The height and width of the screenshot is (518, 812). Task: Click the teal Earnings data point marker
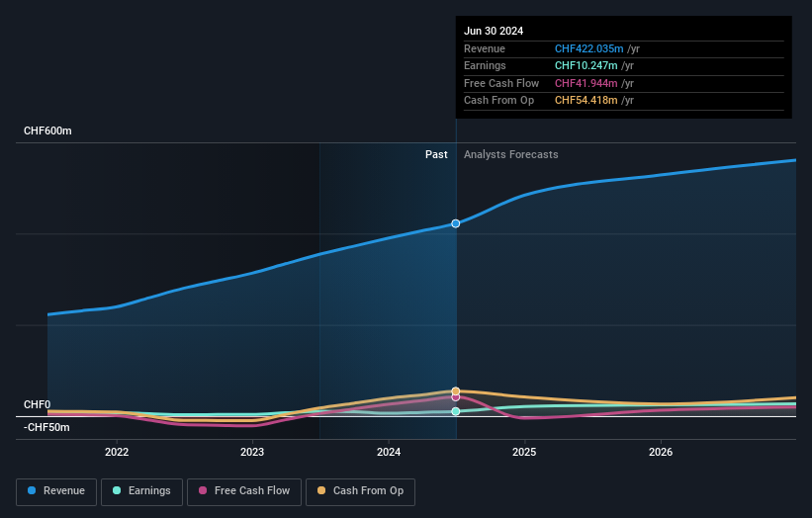456,411
